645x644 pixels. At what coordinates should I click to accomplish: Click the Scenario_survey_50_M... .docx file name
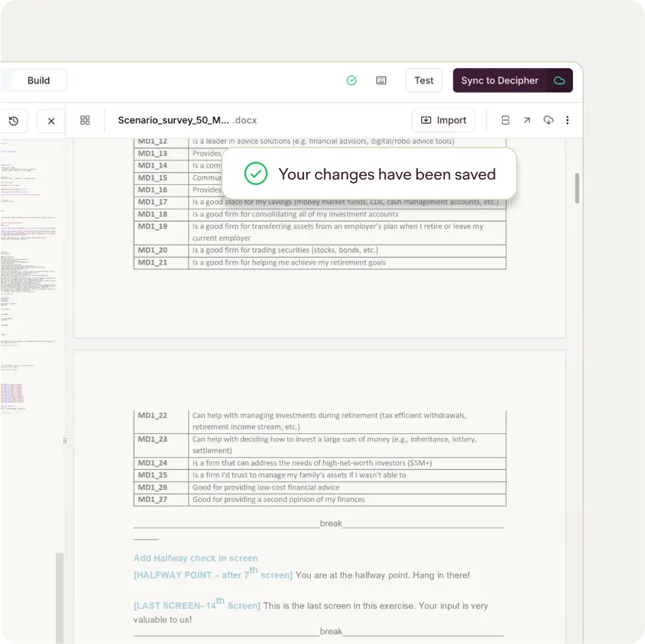coord(187,120)
